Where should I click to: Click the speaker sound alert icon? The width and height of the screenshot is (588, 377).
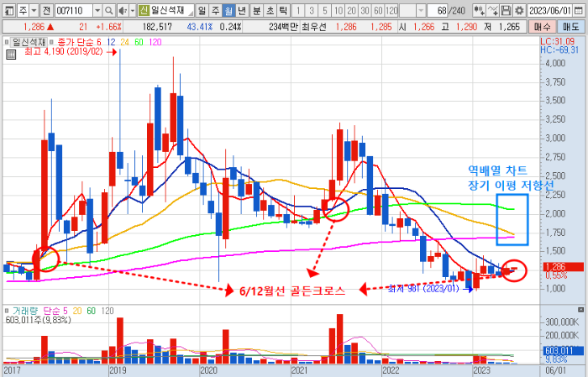[123, 10]
